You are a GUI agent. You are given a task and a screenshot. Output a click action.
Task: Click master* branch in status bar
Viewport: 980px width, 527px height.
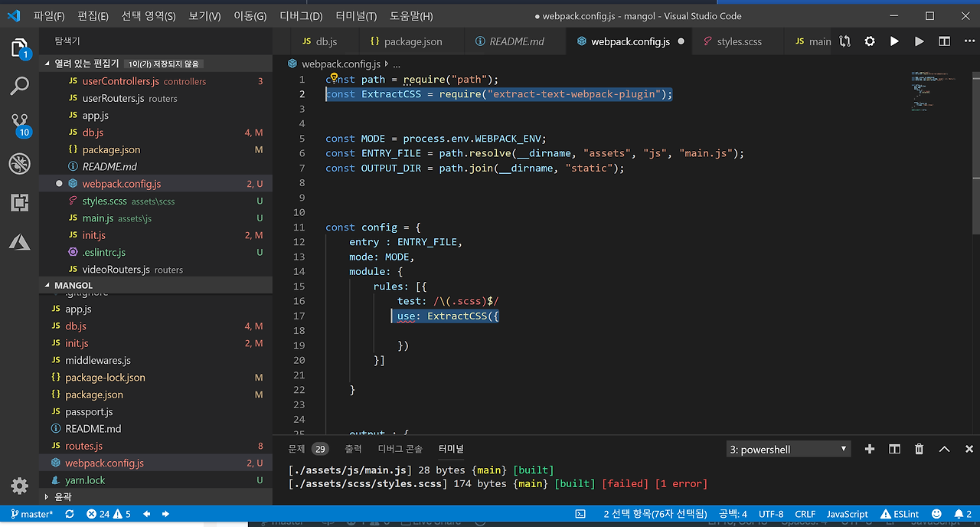coord(31,514)
